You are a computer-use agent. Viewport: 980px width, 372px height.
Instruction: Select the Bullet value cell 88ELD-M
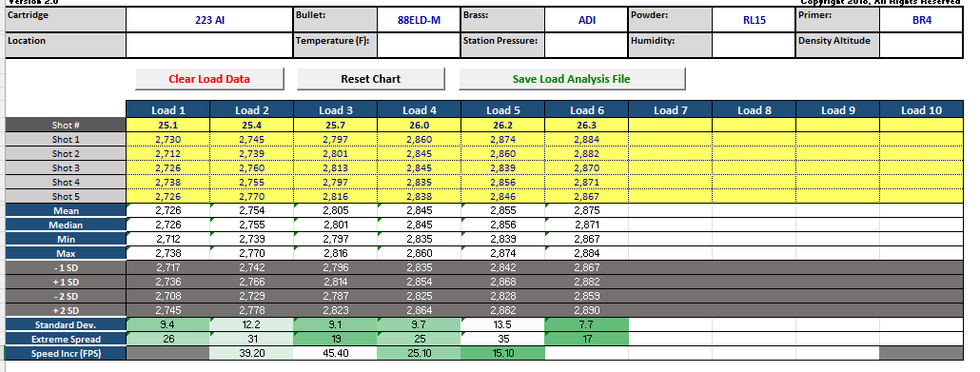point(419,20)
